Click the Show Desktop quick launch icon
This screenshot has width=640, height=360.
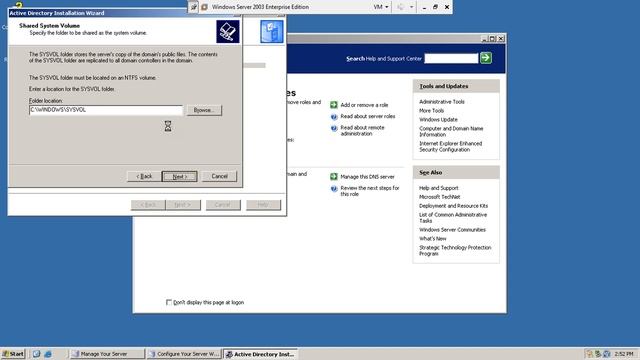[x=36, y=354]
